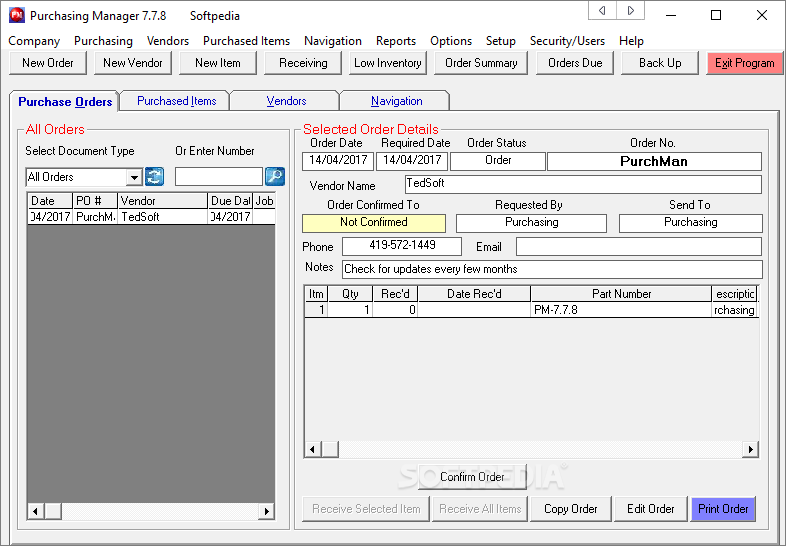
Task: Click the PO # column header
Action: pos(95,201)
